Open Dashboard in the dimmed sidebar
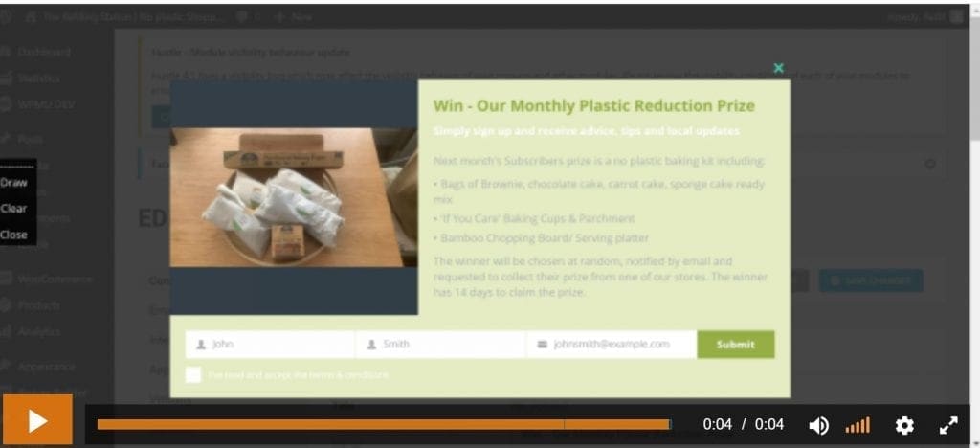Image resolution: width=980 pixels, height=448 pixels. point(43,53)
